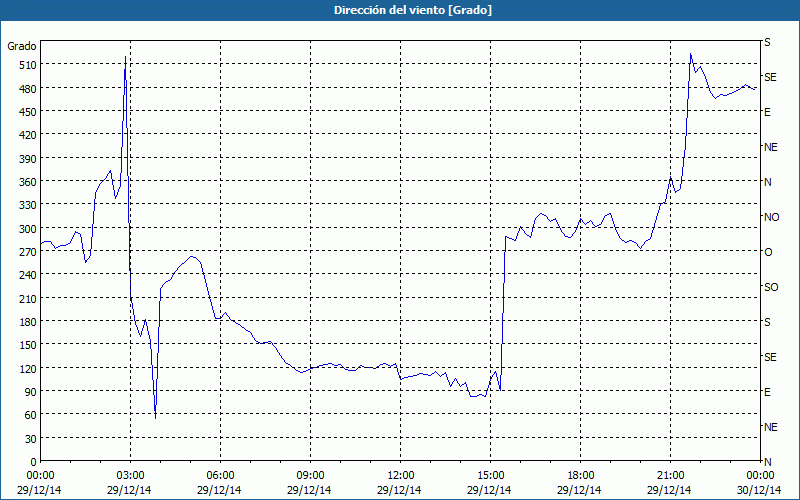800x500 pixels.
Task: Click the 300 degree axis label
Action: [28, 229]
